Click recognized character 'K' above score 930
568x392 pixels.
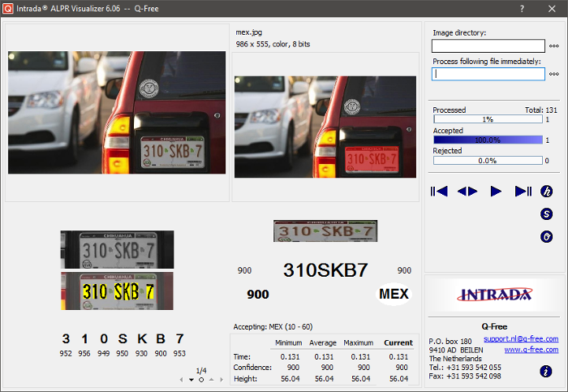(142, 338)
